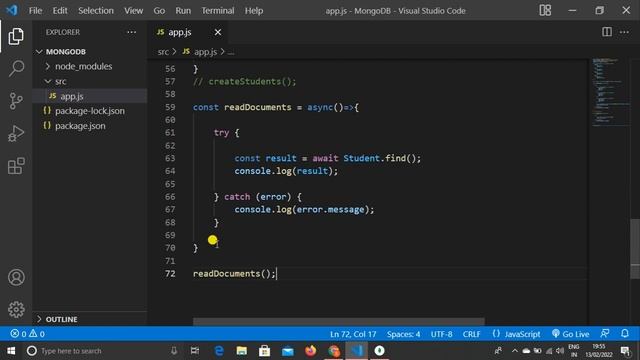Open Explorer views and more actions ellipsis
Screen dimensions: 640x360
(131, 32)
